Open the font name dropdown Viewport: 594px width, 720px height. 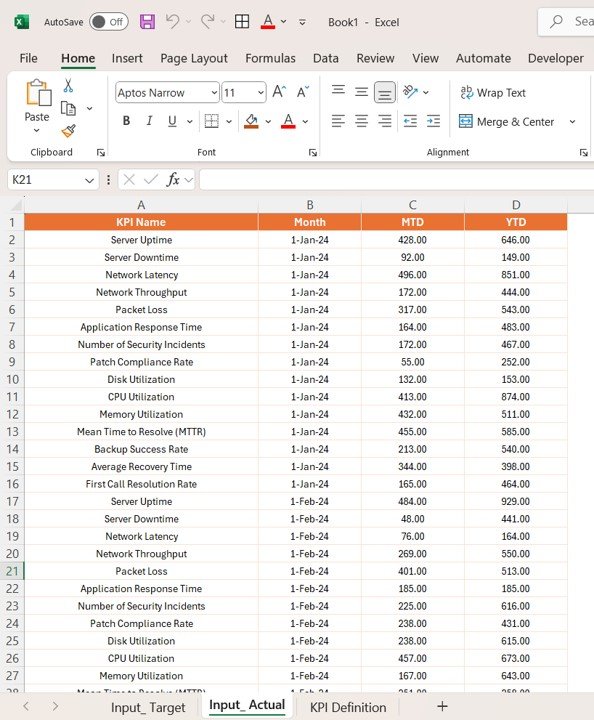click(214, 93)
